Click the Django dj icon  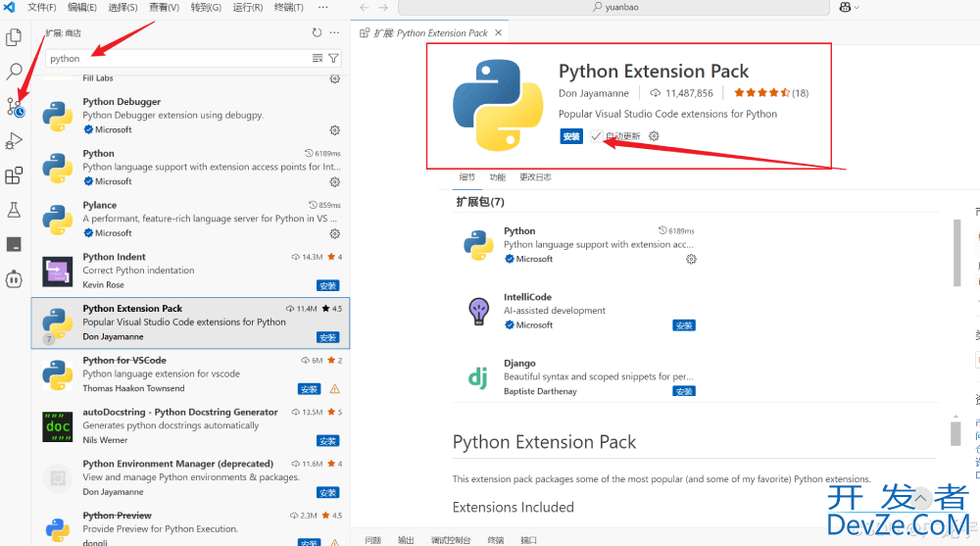pos(478,377)
